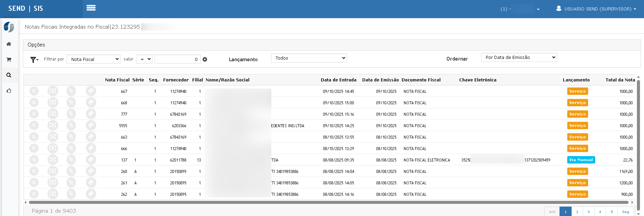Click the ticket icon for nota 5555
Screen dimensions: 644x216
click(x=91, y=125)
